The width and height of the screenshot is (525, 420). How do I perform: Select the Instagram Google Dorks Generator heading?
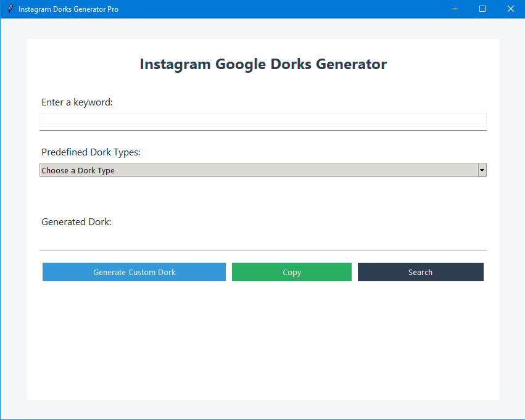pos(263,64)
